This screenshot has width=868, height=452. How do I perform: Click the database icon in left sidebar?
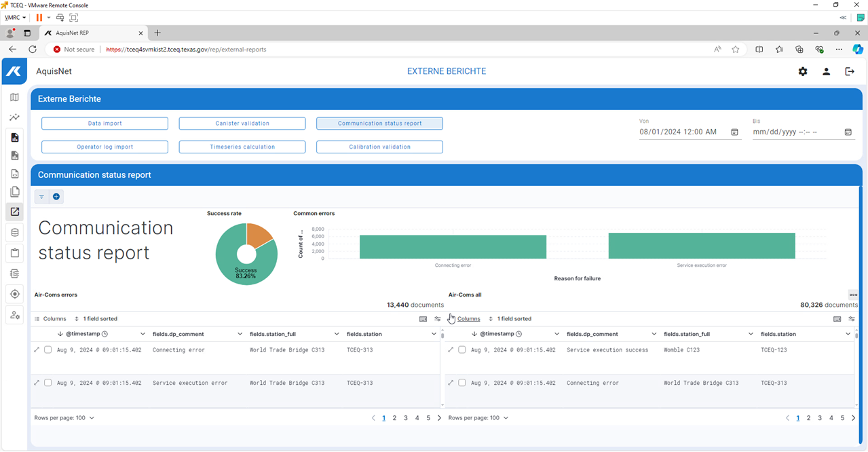[x=14, y=233]
